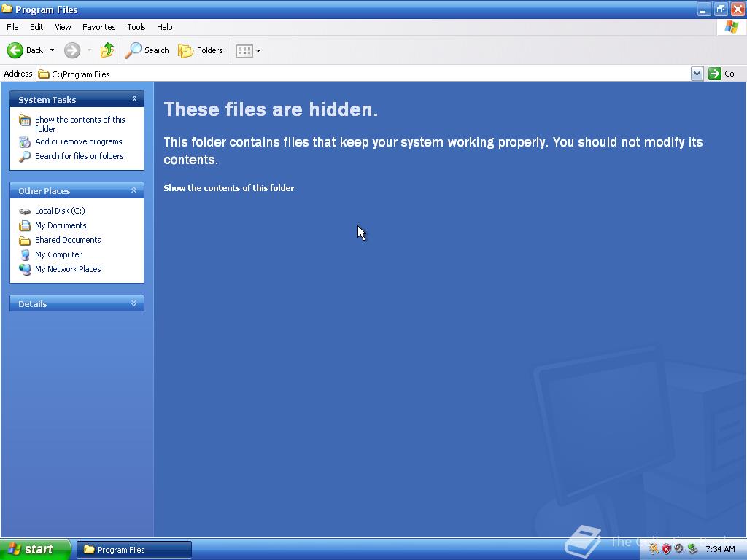Image resolution: width=747 pixels, height=560 pixels.
Task: Open the Help menu
Action: click(x=164, y=27)
